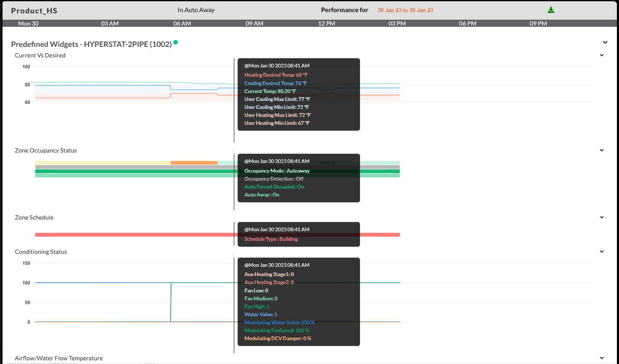
Task: Click the orange segment in occupancy bar
Action: (x=194, y=163)
